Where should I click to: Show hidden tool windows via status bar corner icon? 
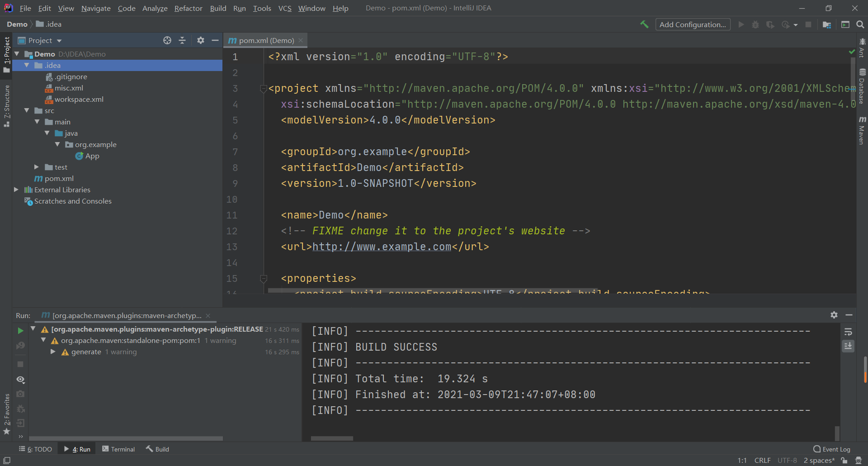[7, 460]
